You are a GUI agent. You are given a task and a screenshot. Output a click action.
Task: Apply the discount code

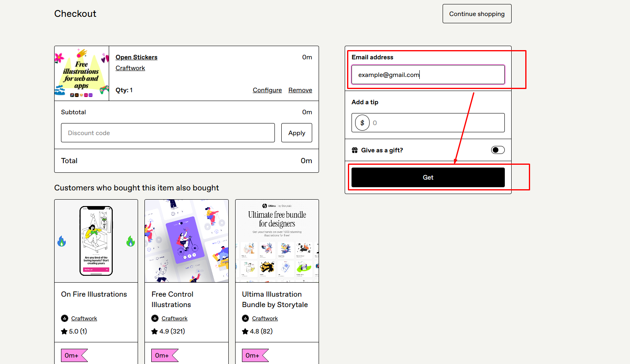point(297,133)
